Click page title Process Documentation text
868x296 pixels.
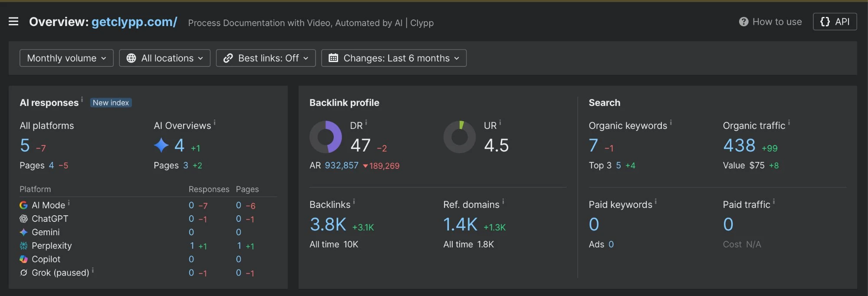(x=311, y=23)
